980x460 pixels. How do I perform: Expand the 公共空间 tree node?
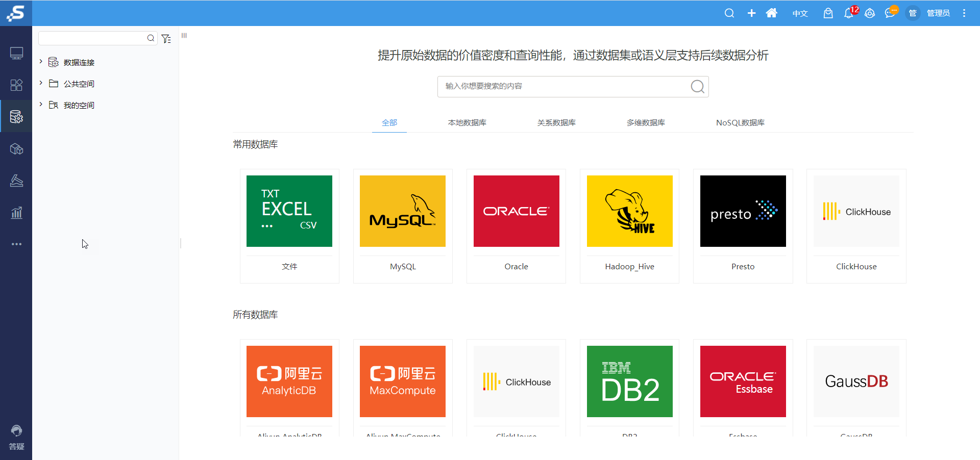click(41, 83)
